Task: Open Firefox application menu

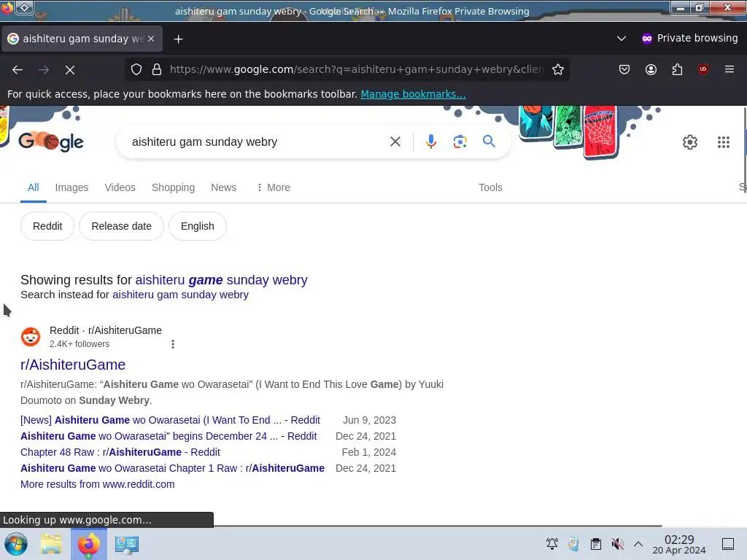Action: pyautogui.click(x=729, y=69)
